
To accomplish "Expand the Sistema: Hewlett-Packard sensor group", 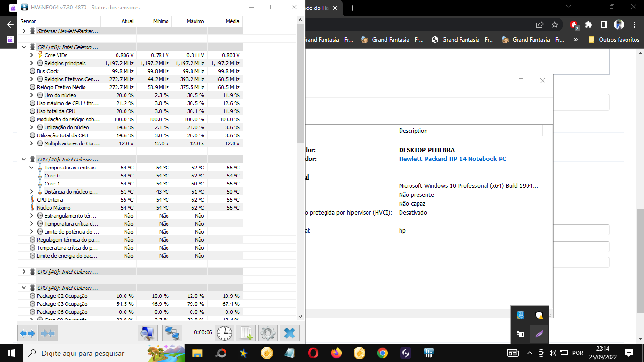I will (x=24, y=31).
